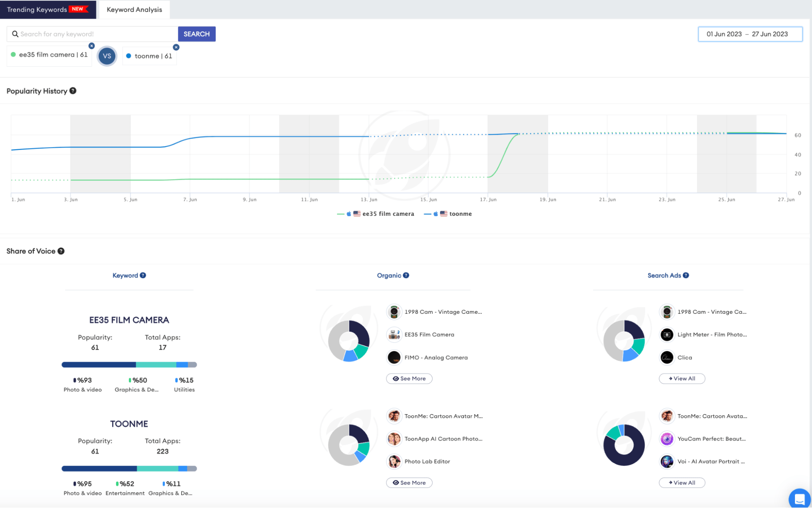Click the ee35 film camera organic donut chart
The width and height of the screenshot is (812, 508).
349,341
